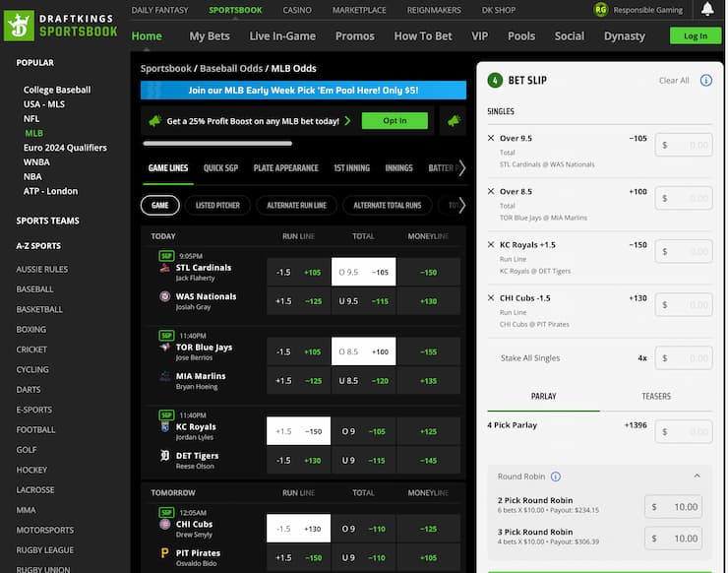Open the notifications bell icon

(x=707, y=9)
